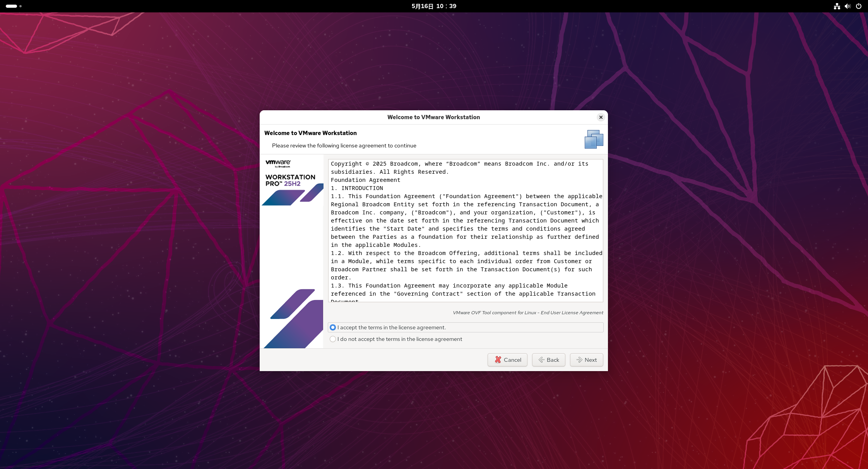Click the 'VMware OVF Tool component' EULA caption
Viewport: 868px width, 469px height.
(528, 313)
